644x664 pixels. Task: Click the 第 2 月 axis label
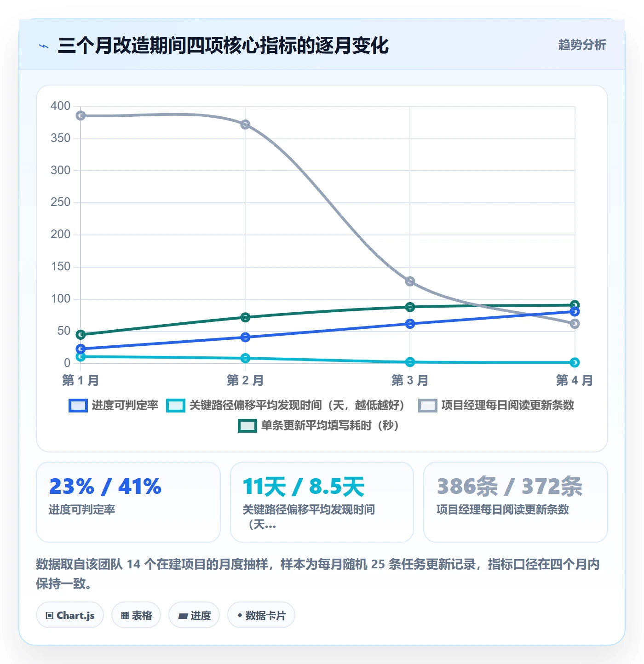(x=245, y=380)
